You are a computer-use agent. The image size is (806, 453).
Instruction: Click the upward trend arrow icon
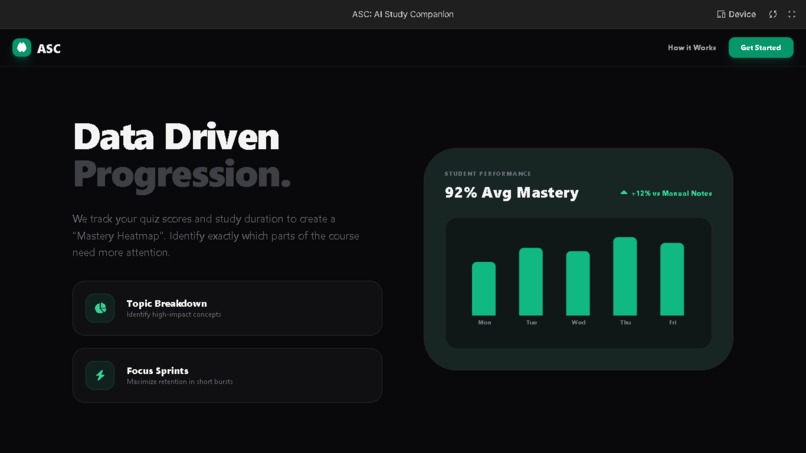624,193
